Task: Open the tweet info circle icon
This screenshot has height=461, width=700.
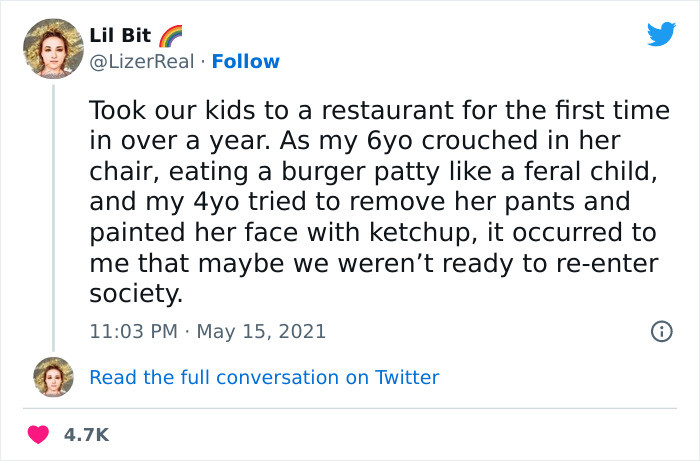Action: coord(660,330)
